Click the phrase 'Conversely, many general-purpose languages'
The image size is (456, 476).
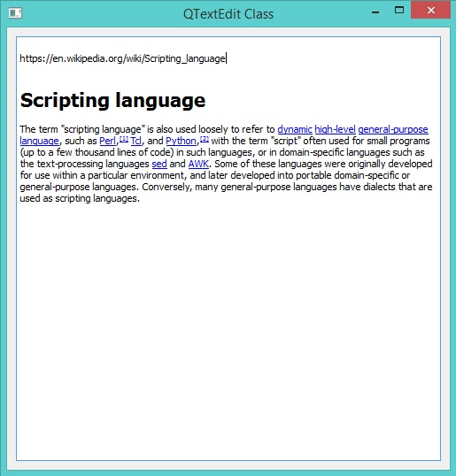[239, 187]
